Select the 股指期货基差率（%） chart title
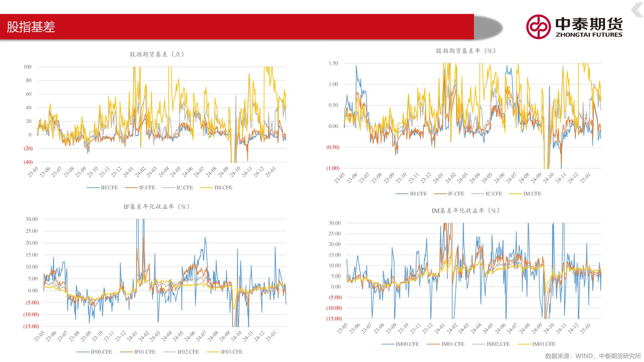Viewport: 644px width, 362px height. [x=466, y=51]
